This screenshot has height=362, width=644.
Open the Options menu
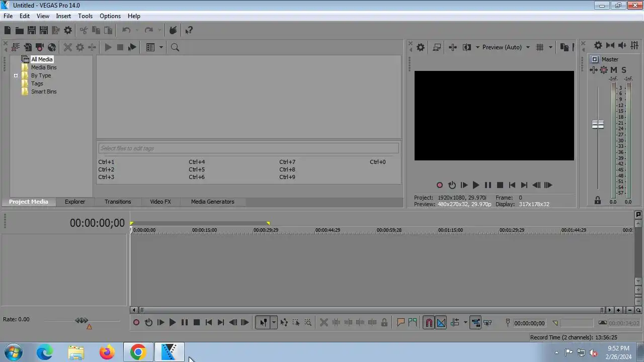pos(110,16)
